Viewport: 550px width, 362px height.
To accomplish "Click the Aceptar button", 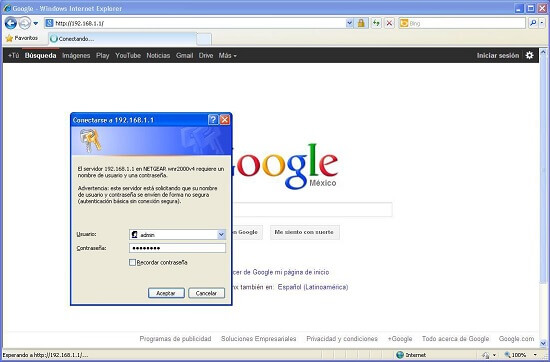I will (166, 293).
